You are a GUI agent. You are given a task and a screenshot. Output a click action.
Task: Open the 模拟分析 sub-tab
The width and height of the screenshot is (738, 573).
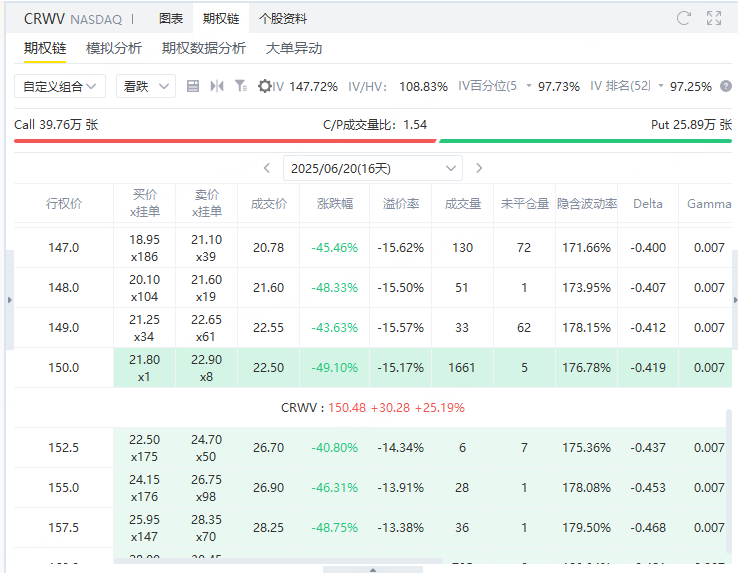114,48
